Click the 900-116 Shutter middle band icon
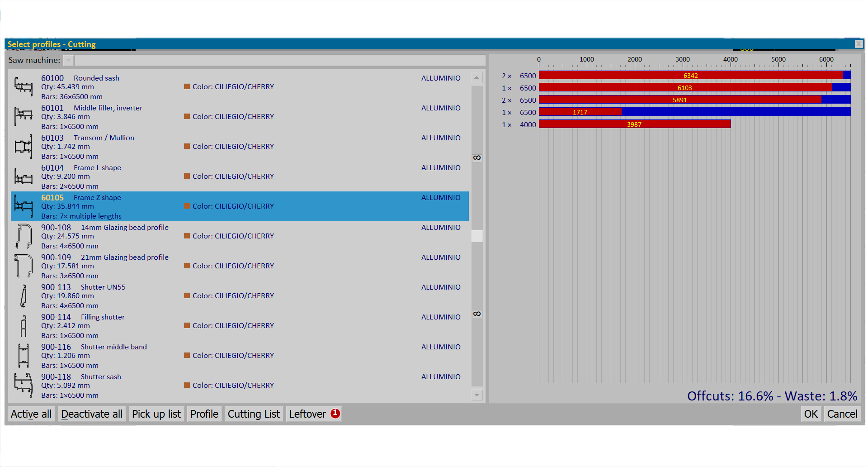This screenshot has width=868, height=467. [24, 356]
